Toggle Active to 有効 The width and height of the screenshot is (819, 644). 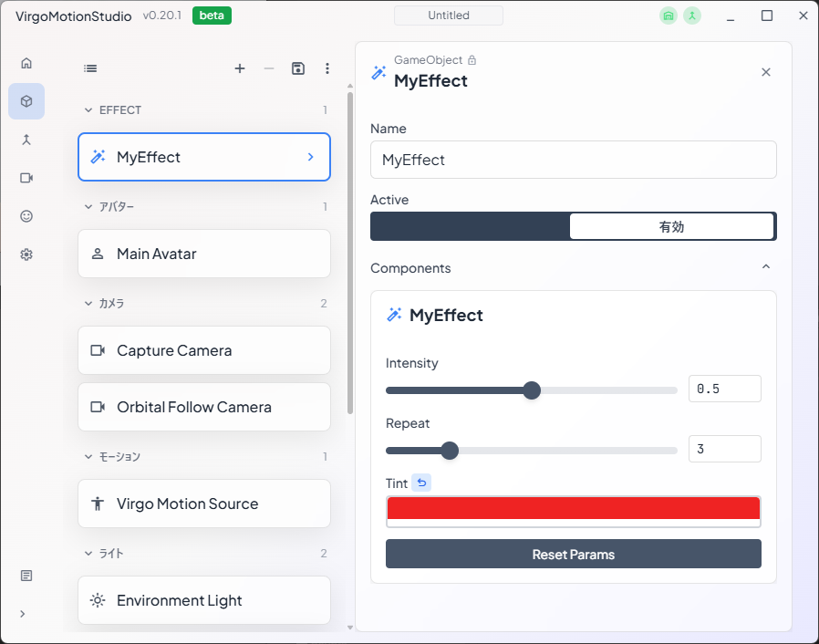click(x=671, y=226)
